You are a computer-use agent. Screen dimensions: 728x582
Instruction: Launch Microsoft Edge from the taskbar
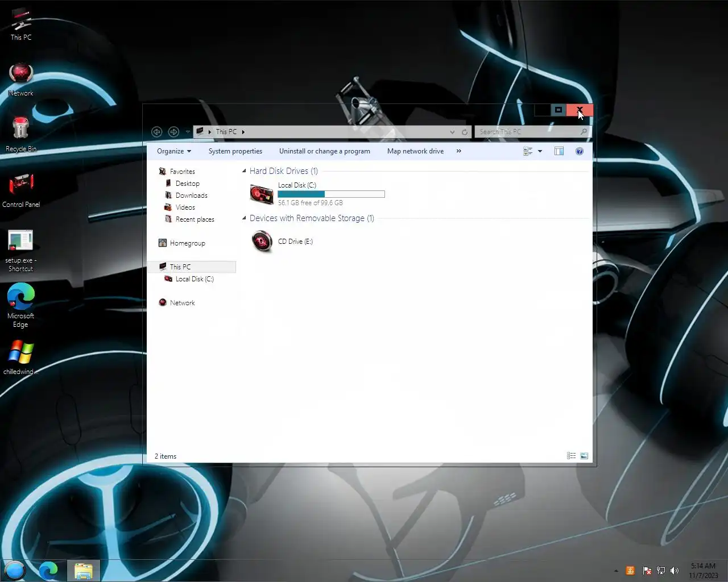pos(48,570)
